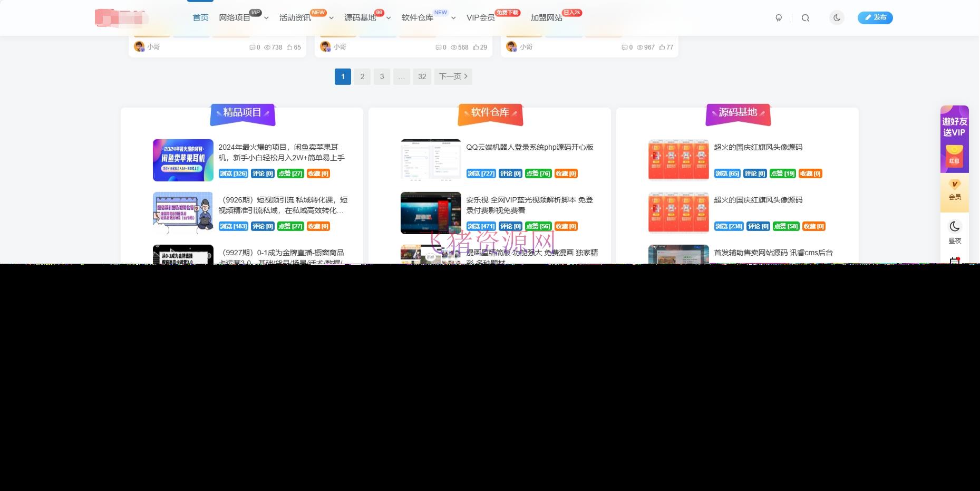
Task: Click the search magnifier icon in header
Action: (x=805, y=18)
